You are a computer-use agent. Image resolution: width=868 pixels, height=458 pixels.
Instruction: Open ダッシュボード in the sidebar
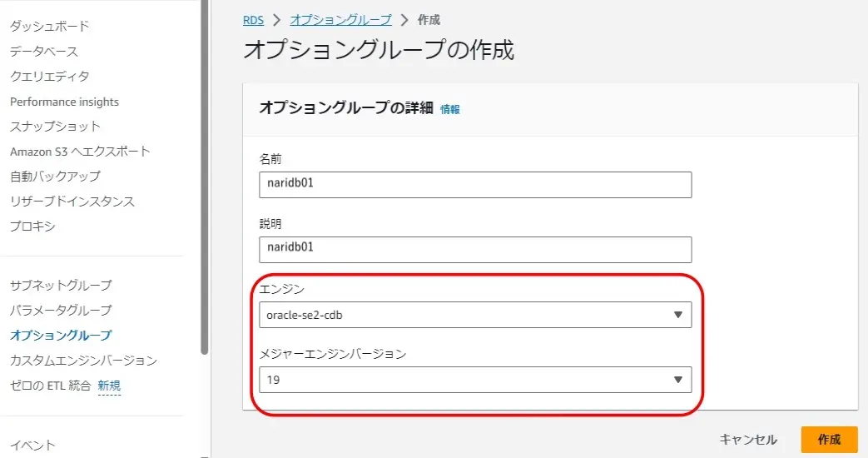point(50,27)
